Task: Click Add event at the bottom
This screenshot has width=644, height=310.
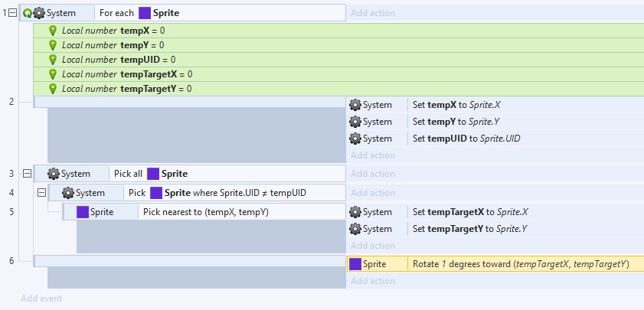Action: tap(41, 299)
